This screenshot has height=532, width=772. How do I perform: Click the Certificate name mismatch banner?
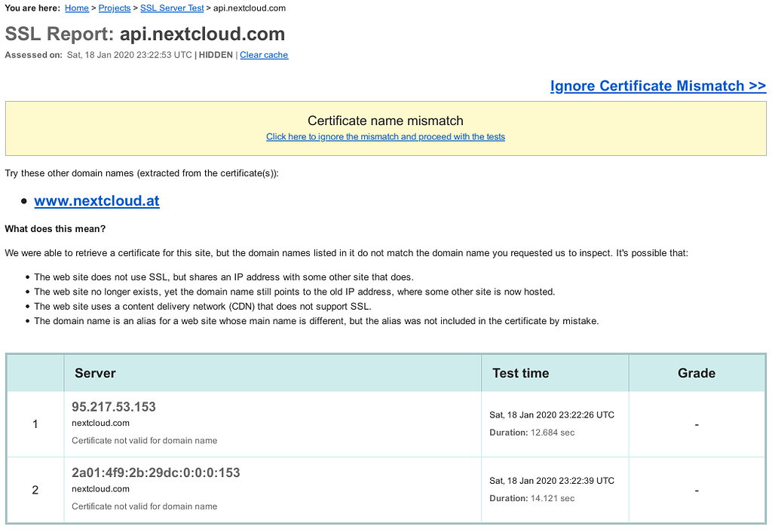[385, 120]
